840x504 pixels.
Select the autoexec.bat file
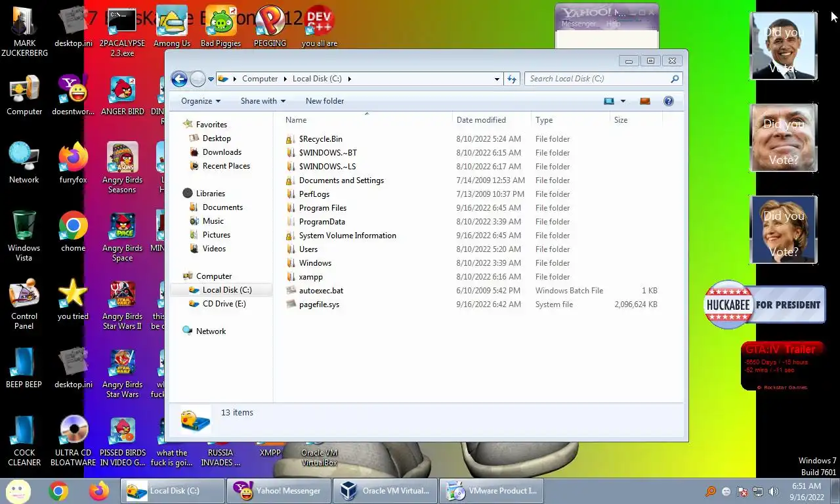pos(321,291)
